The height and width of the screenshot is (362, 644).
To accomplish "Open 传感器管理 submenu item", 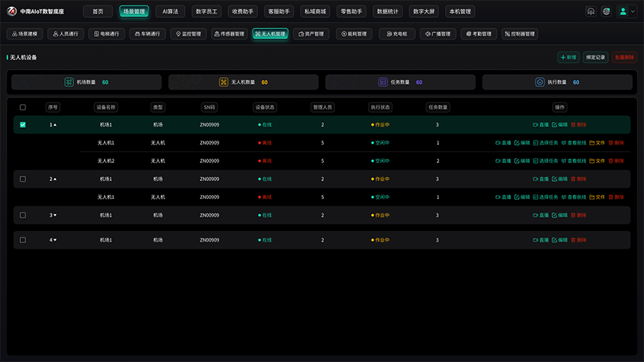I will click(229, 34).
